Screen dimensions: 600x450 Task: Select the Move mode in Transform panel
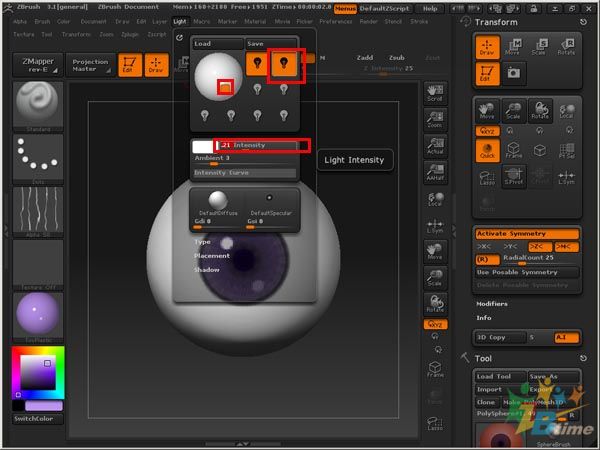click(514, 47)
